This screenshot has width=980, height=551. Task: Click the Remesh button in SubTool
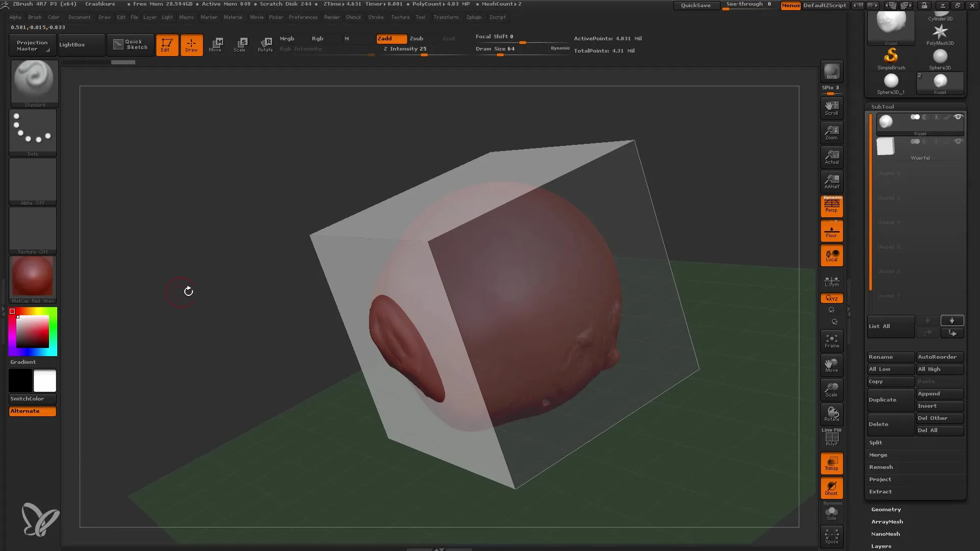click(x=881, y=467)
